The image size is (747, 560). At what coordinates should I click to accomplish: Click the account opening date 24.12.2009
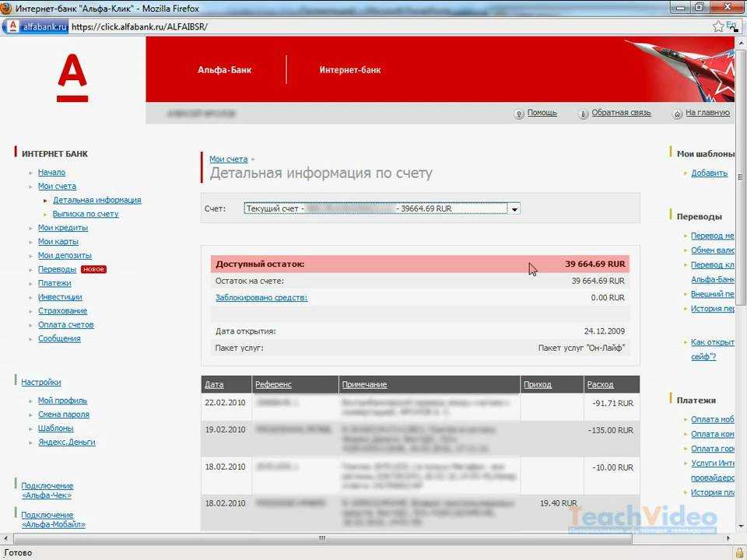605,331
